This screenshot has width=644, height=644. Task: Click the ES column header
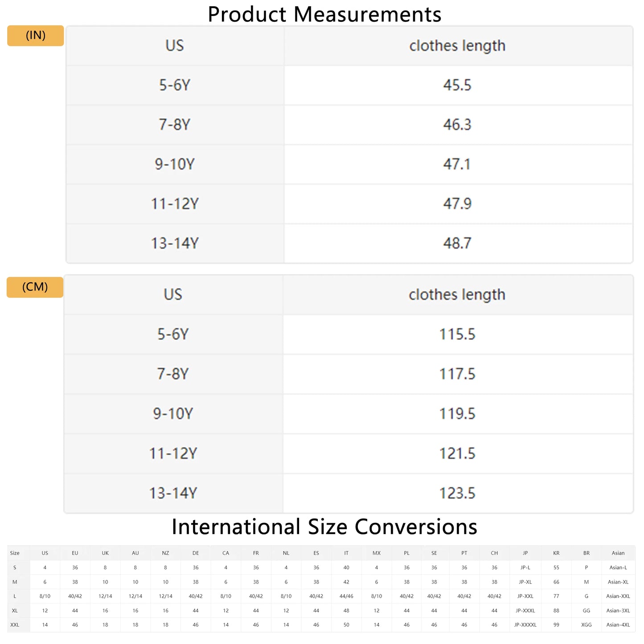(316, 553)
